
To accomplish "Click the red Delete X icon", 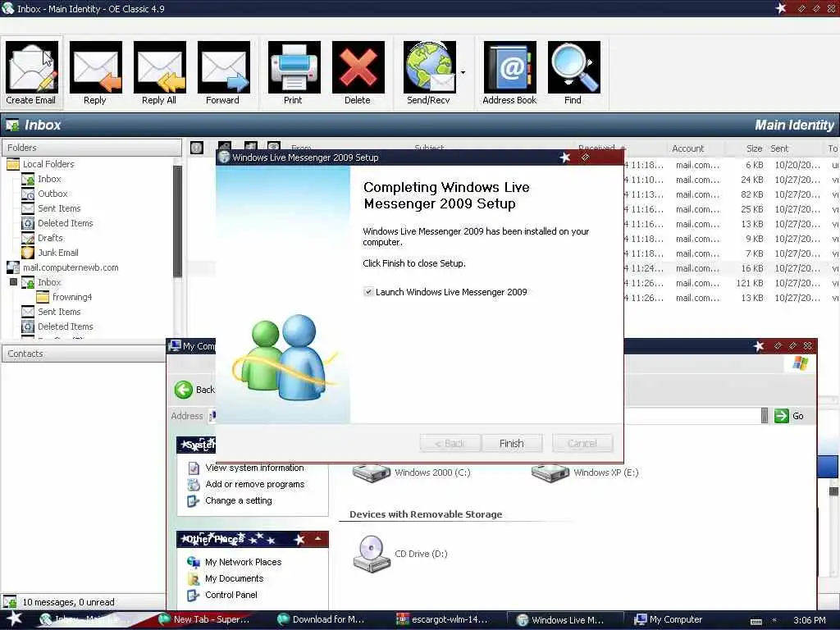I will (358, 67).
